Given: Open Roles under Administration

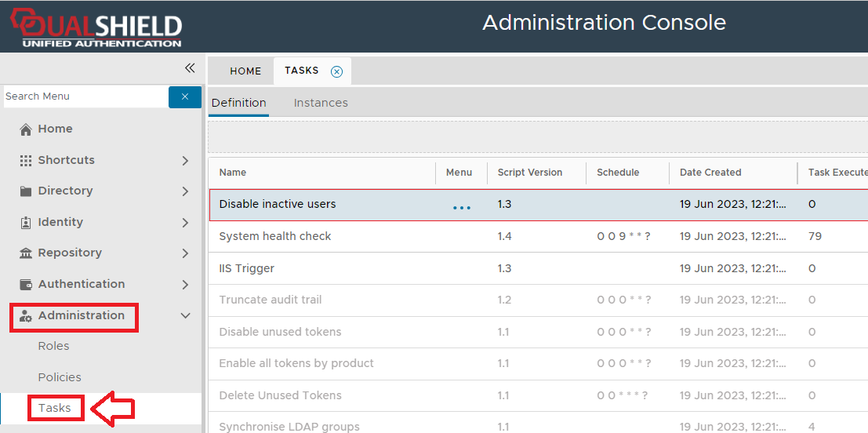Looking at the screenshot, I should pyautogui.click(x=54, y=346).
